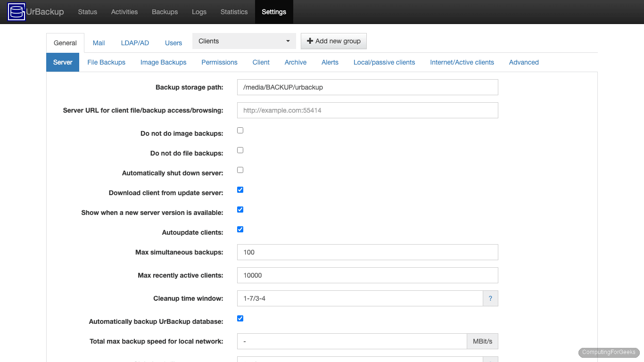Navigate to the Statistics page
This screenshot has width=644, height=362.
coord(234,12)
